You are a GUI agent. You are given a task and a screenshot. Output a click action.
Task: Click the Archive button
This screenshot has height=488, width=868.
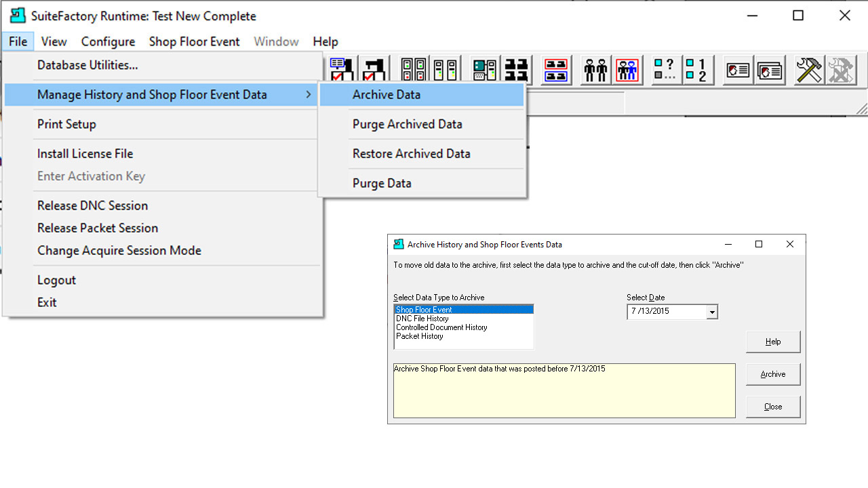[x=773, y=374]
